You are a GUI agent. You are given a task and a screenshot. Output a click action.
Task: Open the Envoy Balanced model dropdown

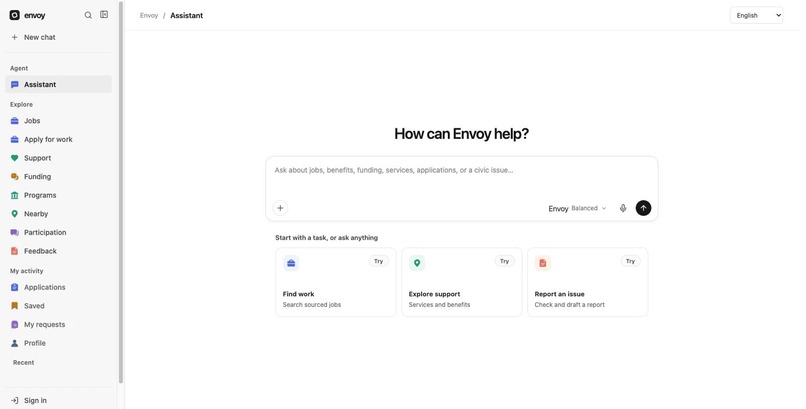coord(577,208)
